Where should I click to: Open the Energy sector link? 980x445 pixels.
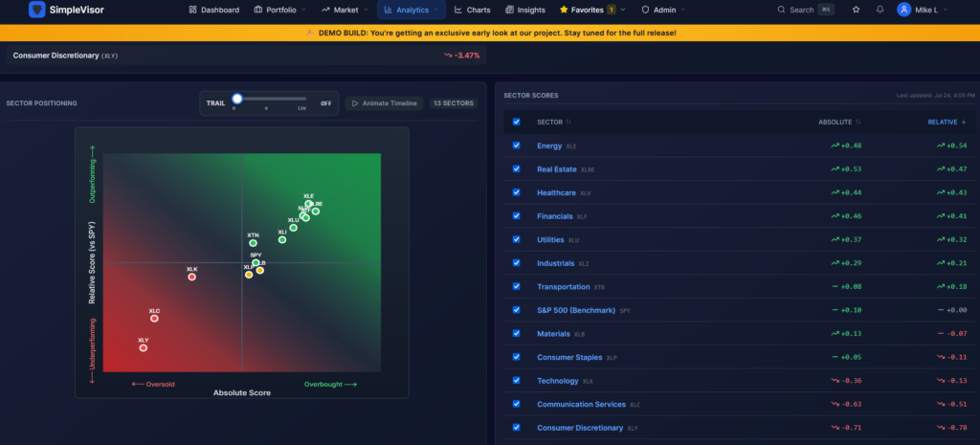pyautogui.click(x=549, y=145)
